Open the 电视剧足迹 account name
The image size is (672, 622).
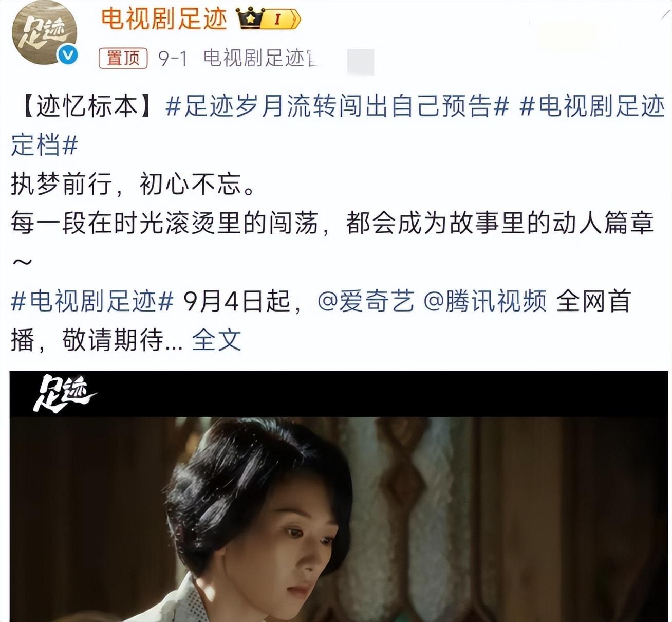164,19
